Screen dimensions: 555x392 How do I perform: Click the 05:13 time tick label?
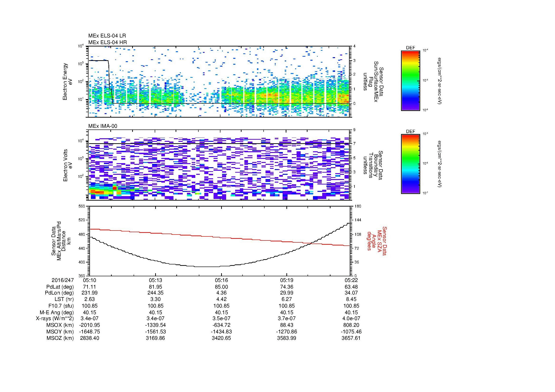pos(155,280)
